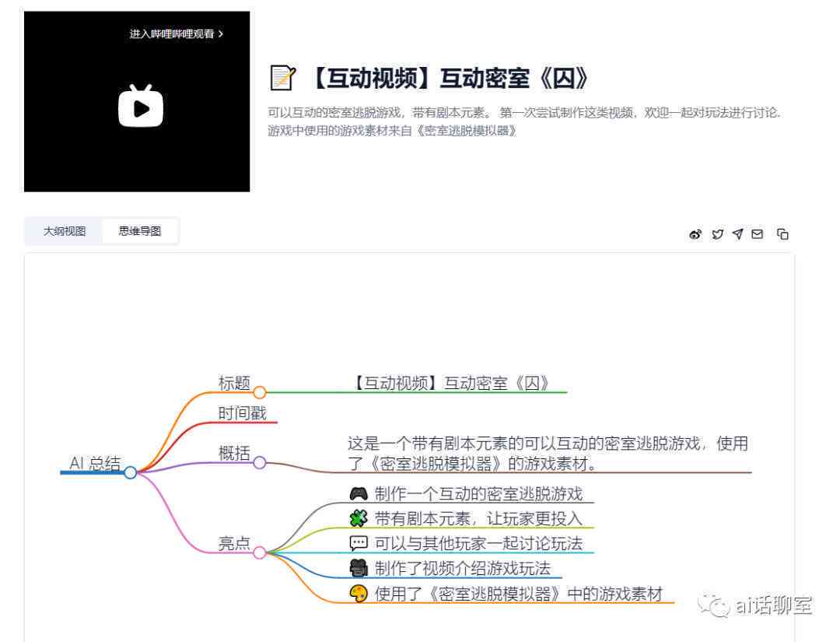Collapse the AI 总结 root node circle
The height and width of the screenshot is (642, 840).
click(130, 472)
